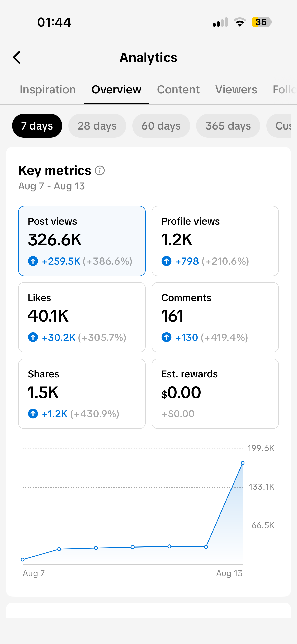297x644 pixels.
Task: Select the 28 days range pill
Action: point(97,126)
